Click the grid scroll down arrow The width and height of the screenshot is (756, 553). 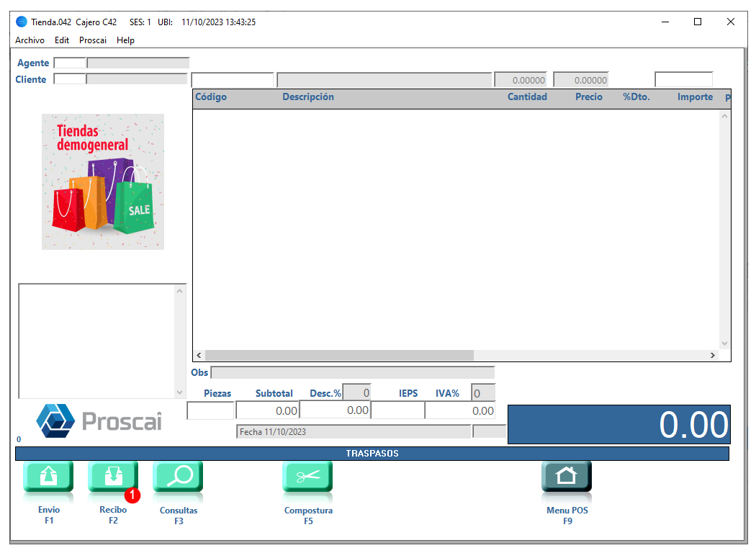(724, 343)
